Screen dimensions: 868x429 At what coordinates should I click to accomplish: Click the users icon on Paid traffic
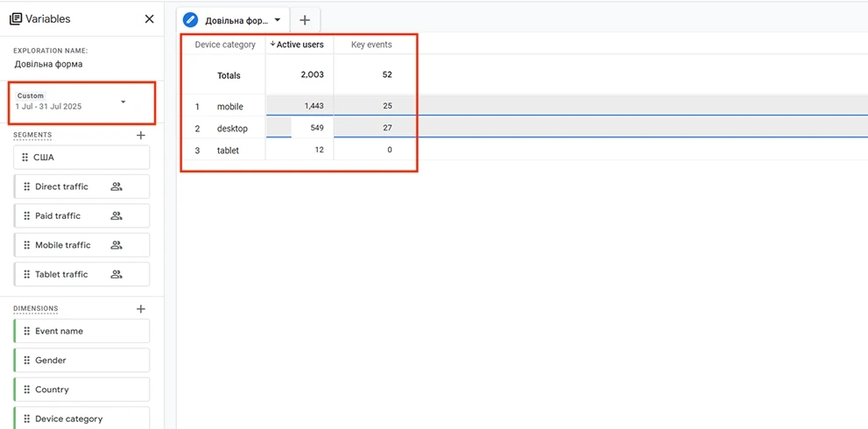(116, 216)
